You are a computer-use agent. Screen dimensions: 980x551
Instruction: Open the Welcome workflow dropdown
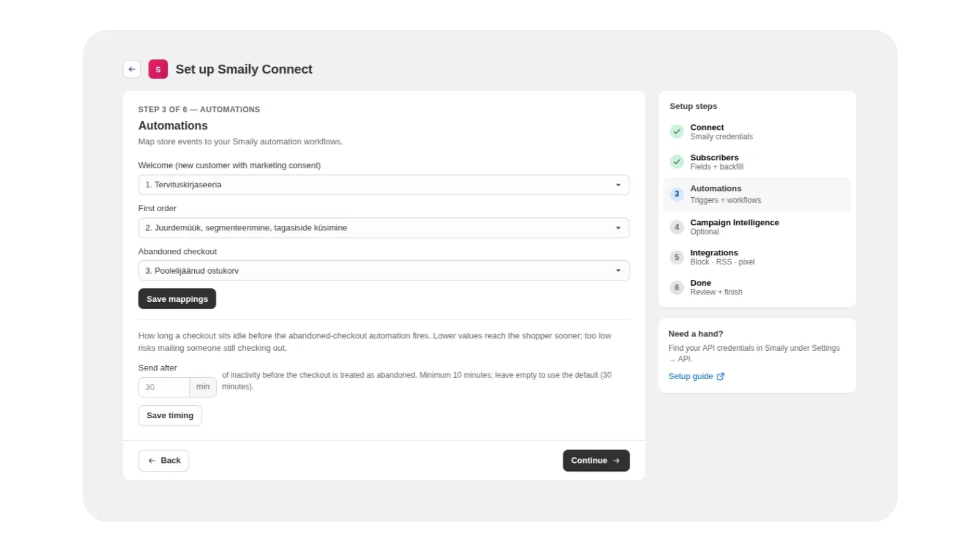[x=383, y=185]
